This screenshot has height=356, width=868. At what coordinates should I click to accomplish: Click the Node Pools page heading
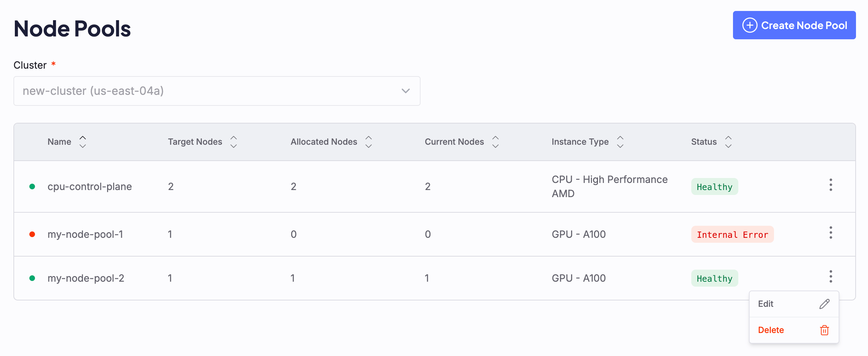[72, 28]
